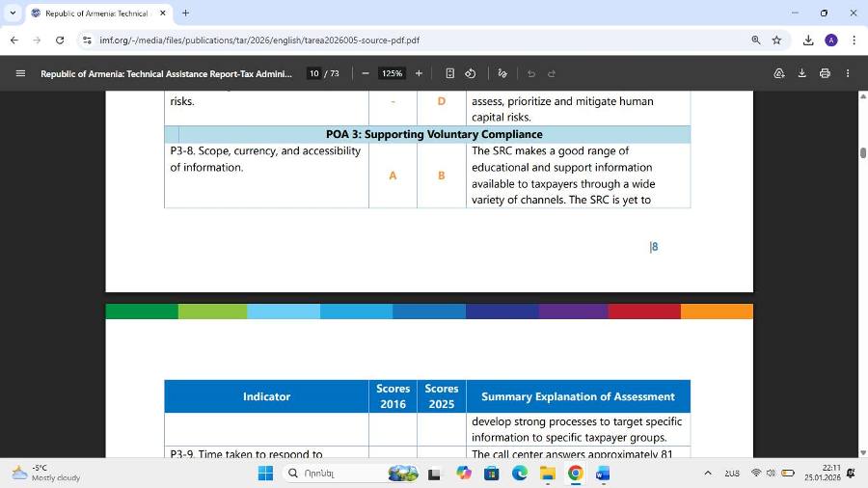
Task: Select the Draw annotation tool
Action: (x=502, y=73)
